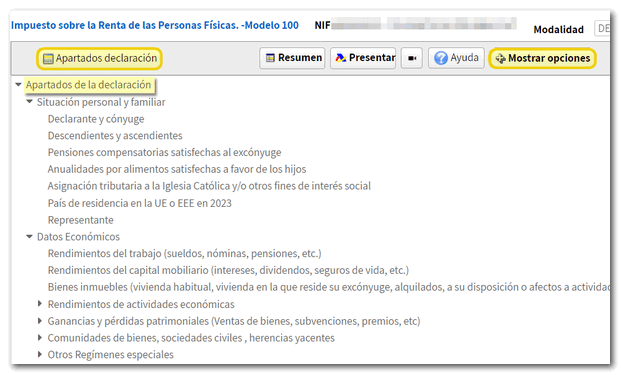621x375 pixels.
Task: Select Comunidades de bienes, sociedades civiles label
Action: coord(191,338)
